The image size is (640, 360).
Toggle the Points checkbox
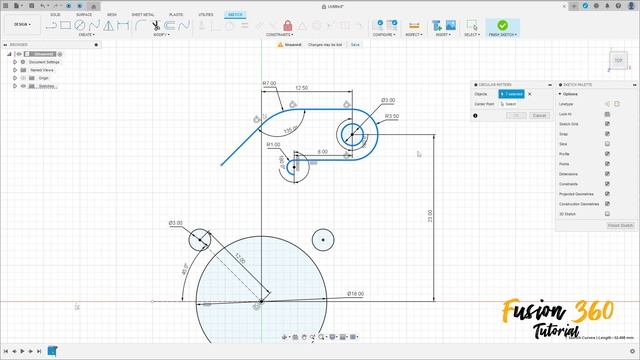607,164
